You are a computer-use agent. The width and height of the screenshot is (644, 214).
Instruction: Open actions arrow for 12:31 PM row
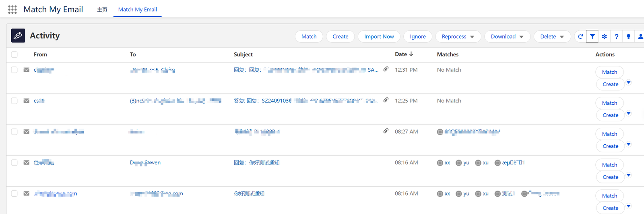tap(629, 83)
